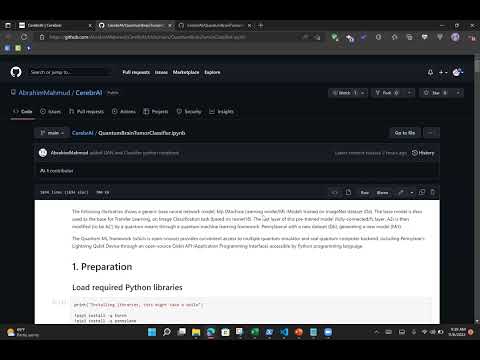The height and width of the screenshot is (360, 480).
Task: Click the Watch button
Action: point(344,93)
